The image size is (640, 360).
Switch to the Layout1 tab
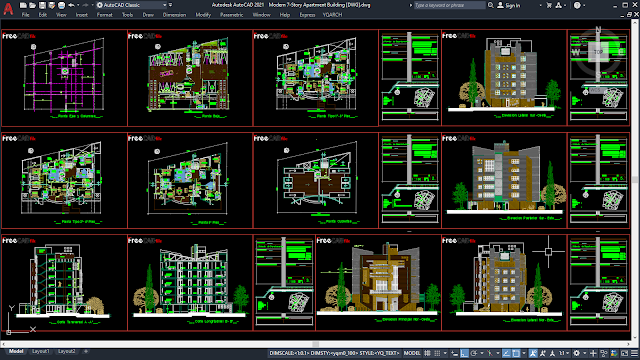point(41,351)
